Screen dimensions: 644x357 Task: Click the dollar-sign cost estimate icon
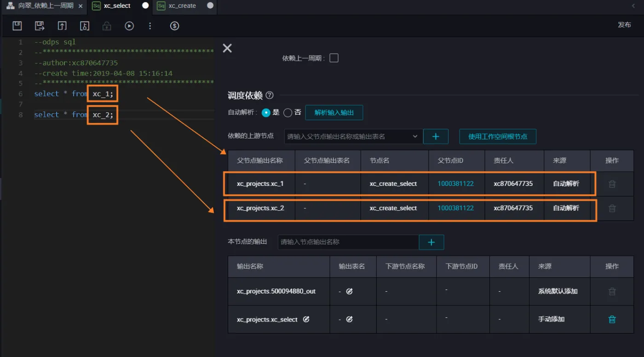point(174,26)
